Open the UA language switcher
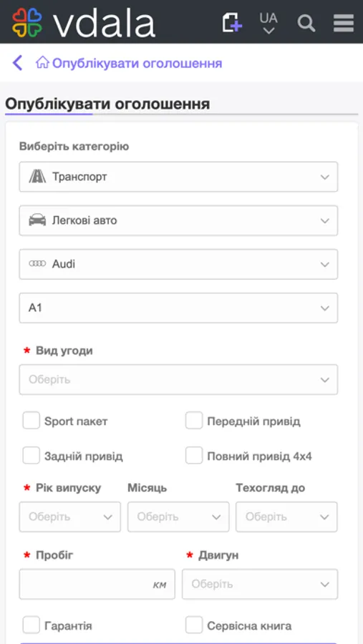The height and width of the screenshot is (644, 363). (x=268, y=23)
